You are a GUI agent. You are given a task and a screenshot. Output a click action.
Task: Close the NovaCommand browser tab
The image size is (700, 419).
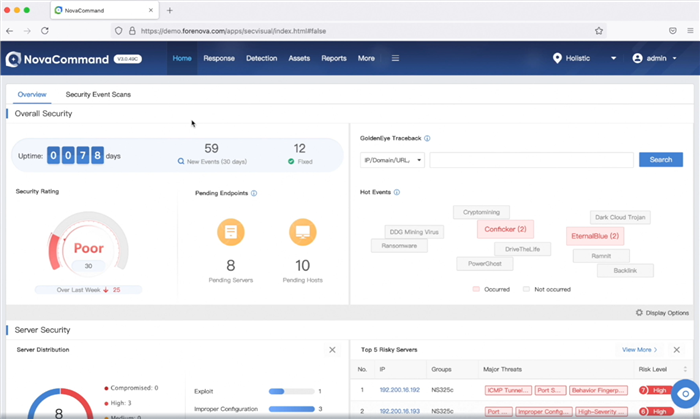151,10
